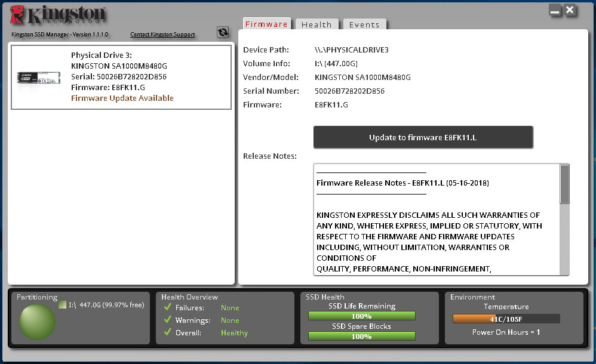Open the Events tab
This screenshot has width=596, height=364.
(364, 24)
